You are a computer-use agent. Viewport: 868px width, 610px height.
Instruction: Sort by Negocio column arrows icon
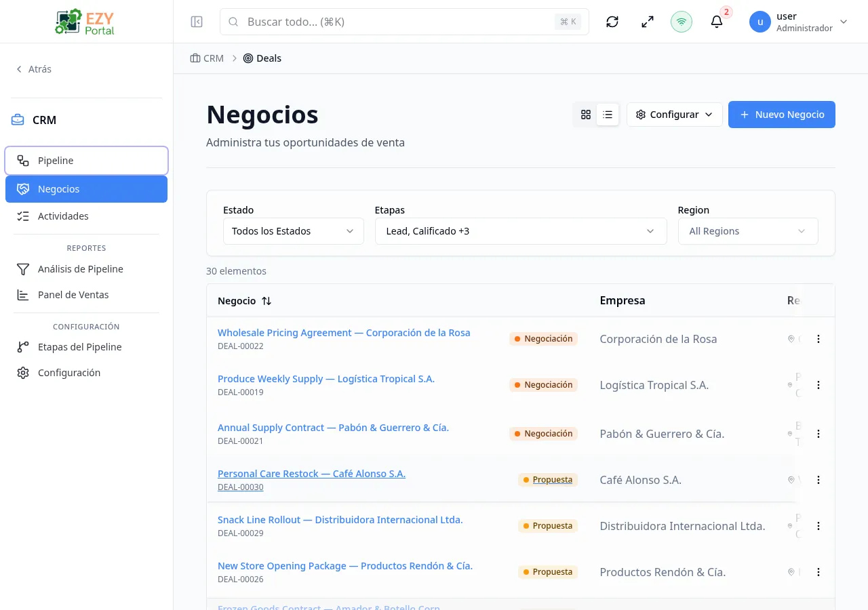point(267,301)
